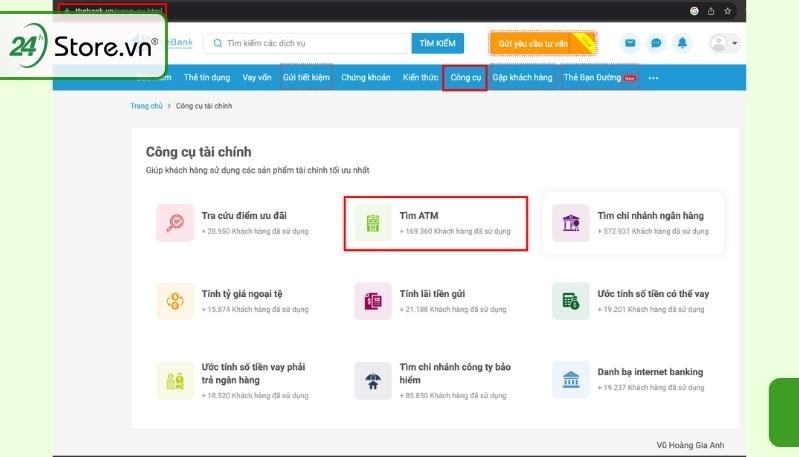Click the umbrella insurance branch icon
The width and height of the screenshot is (799, 457).
[x=373, y=381]
